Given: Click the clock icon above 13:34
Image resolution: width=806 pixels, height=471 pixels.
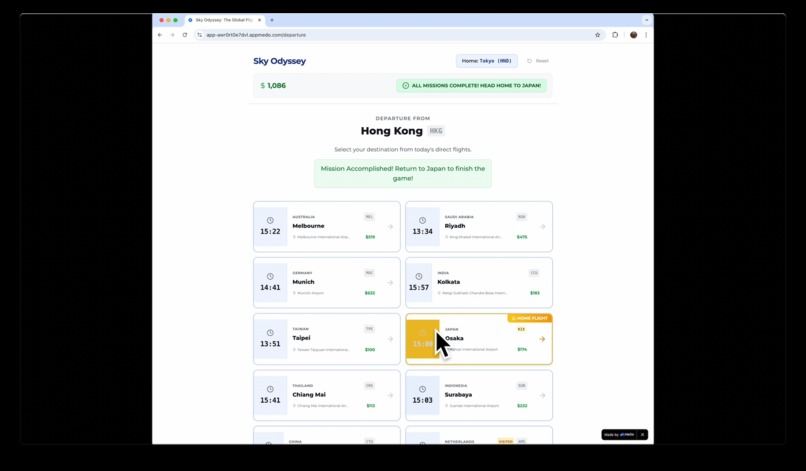Looking at the screenshot, I should tap(422, 220).
